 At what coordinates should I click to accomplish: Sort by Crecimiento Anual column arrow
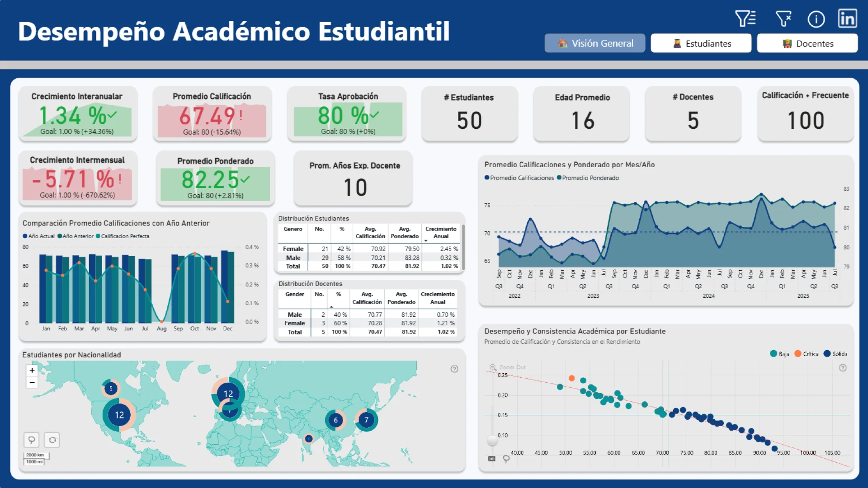pos(426,241)
